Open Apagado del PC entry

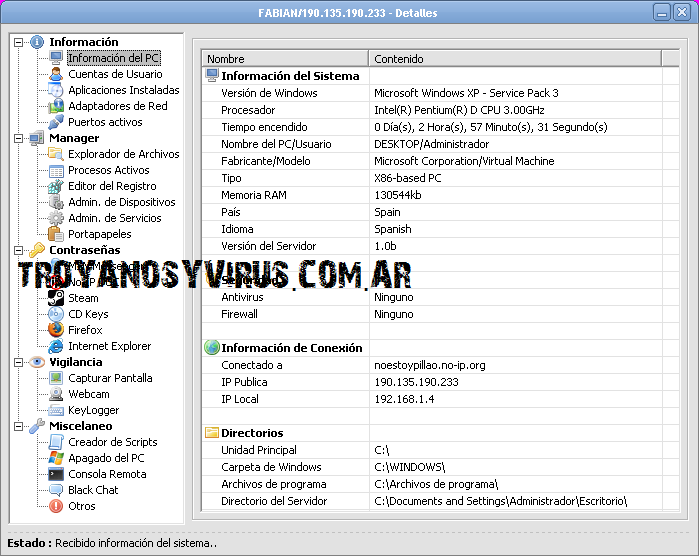(106, 458)
